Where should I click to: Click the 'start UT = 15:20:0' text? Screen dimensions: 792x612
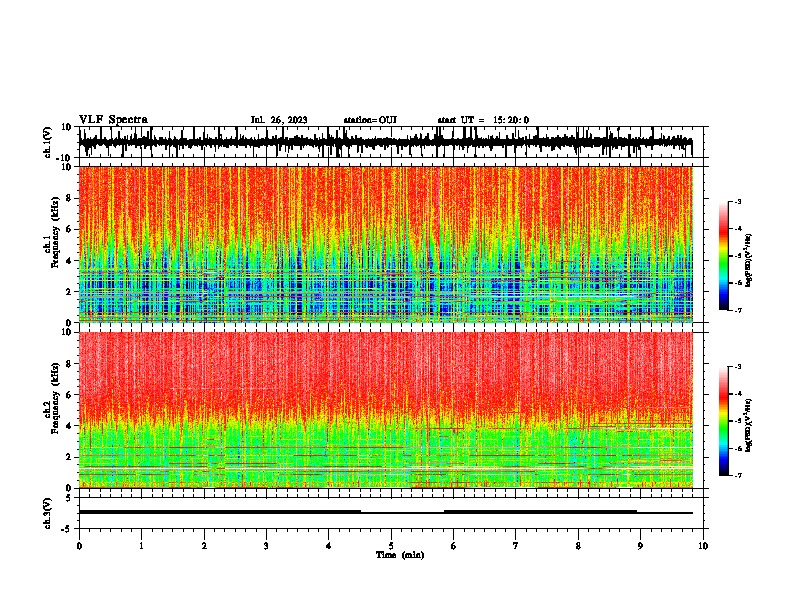pos(483,120)
